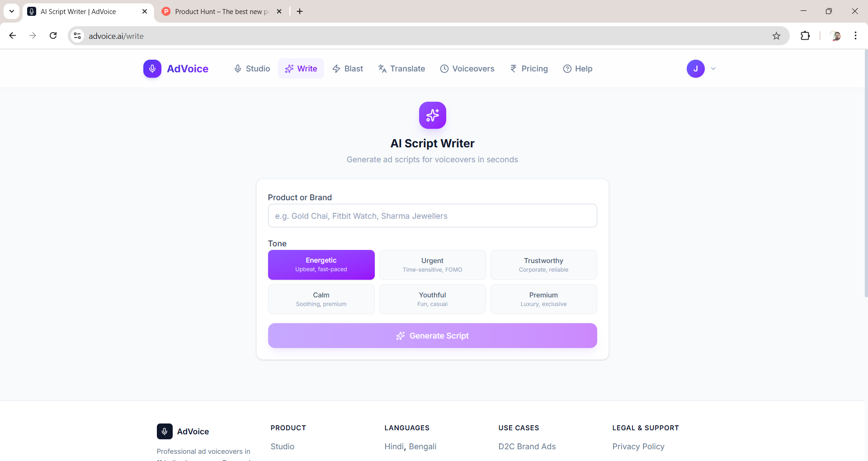Switch to the Product Hunt tab
The height and width of the screenshot is (461, 868).
222,11
